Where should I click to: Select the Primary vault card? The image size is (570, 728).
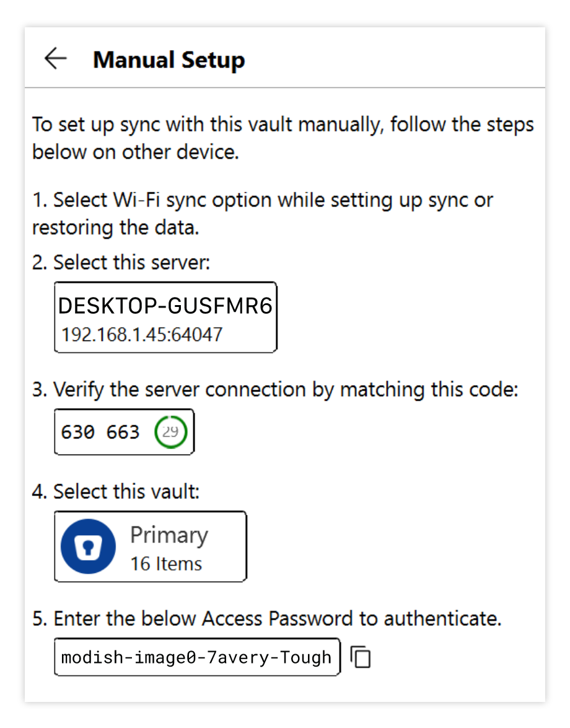click(150, 546)
